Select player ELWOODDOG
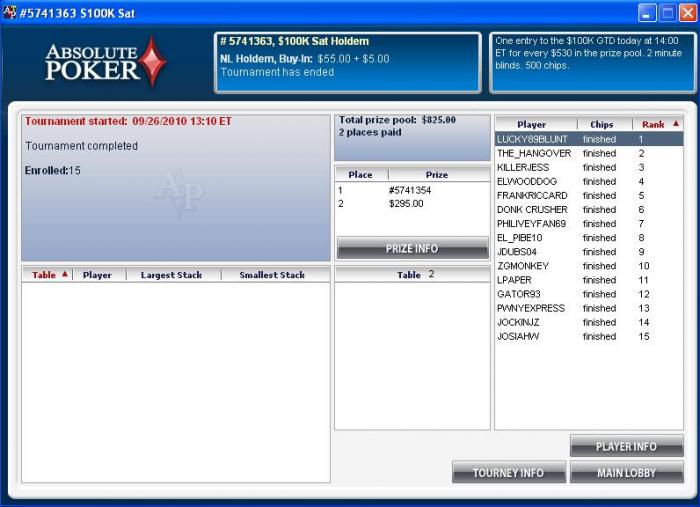 pyautogui.click(x=589, y=182)
